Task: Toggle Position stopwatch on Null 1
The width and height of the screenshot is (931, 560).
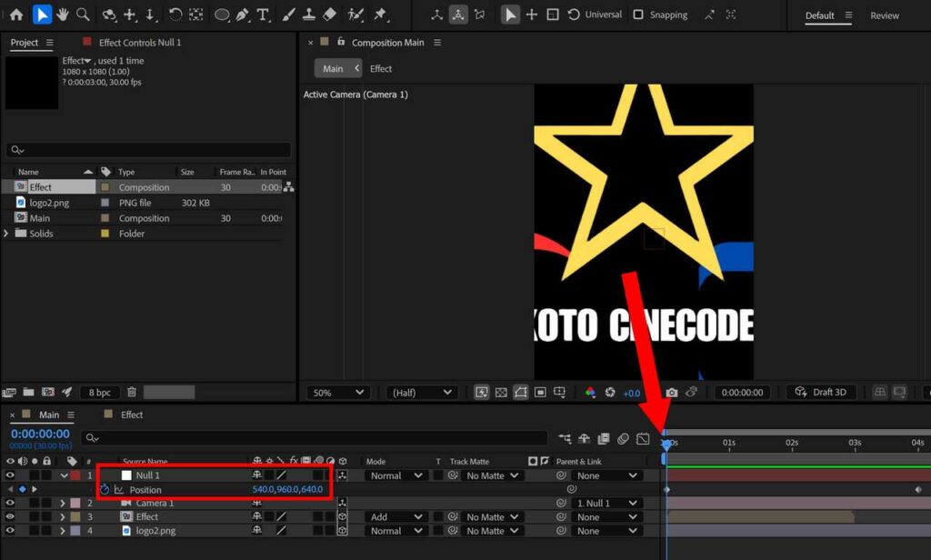Action: pyautogui.click(x=105, y=489)
